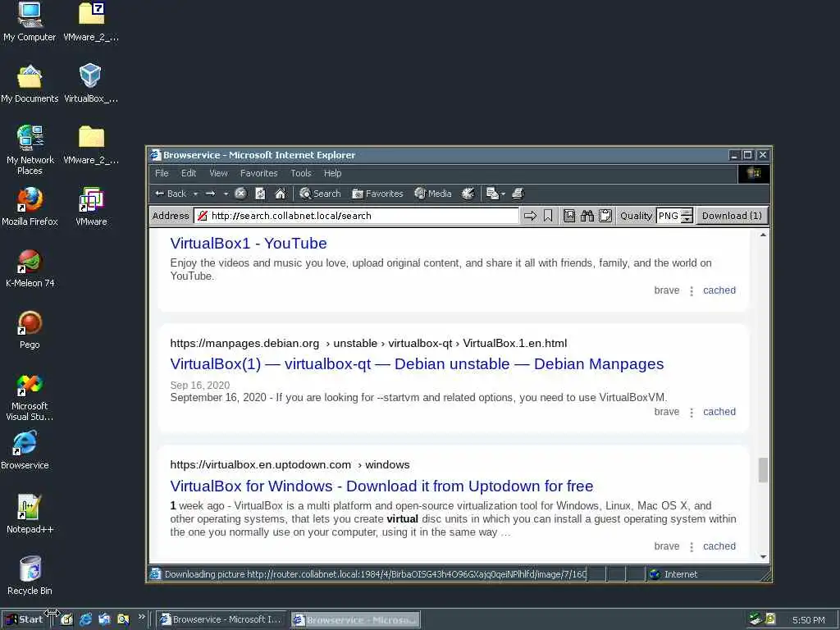The width and height of the screenshot is (840, 630).
Task: Open the three-dots menu in Uptodown result
Action: 692,546
